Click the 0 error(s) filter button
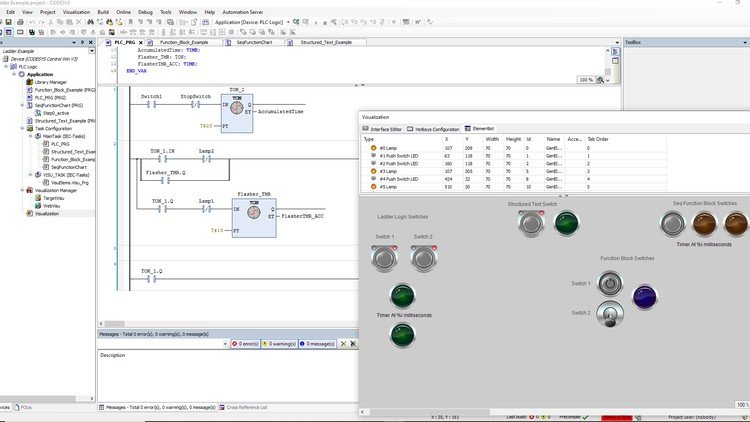Image resolution: width=750 pixels, height=422 pixels. point(245,344)
